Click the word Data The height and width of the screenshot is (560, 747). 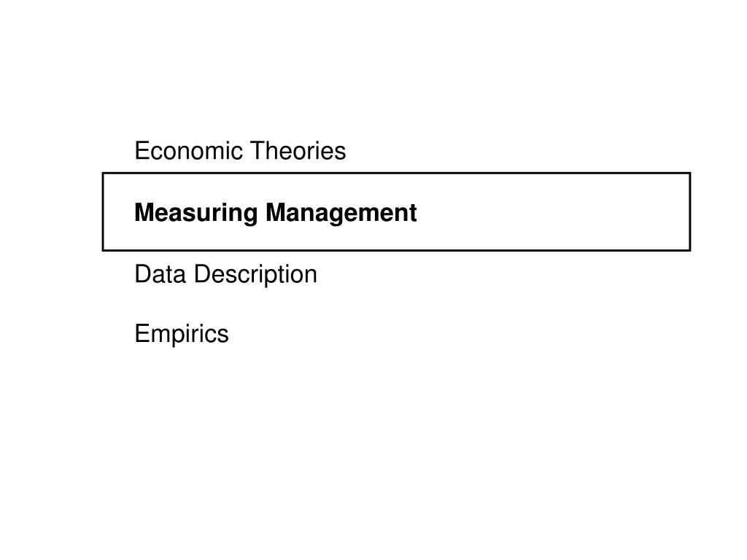point(160,274)
